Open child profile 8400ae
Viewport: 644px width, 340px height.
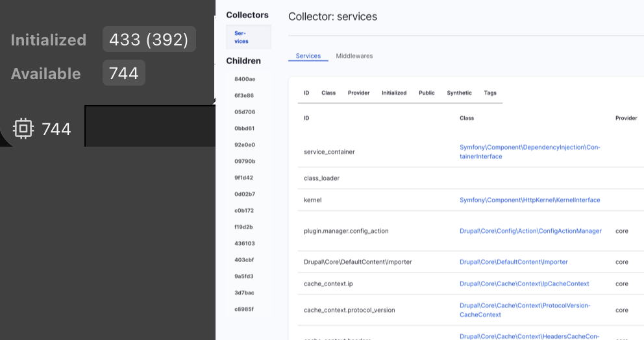point(245,79)
